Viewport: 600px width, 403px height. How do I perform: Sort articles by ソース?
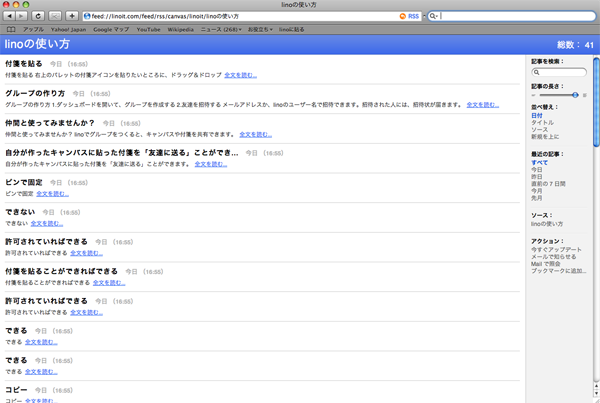tap(540, 130)
